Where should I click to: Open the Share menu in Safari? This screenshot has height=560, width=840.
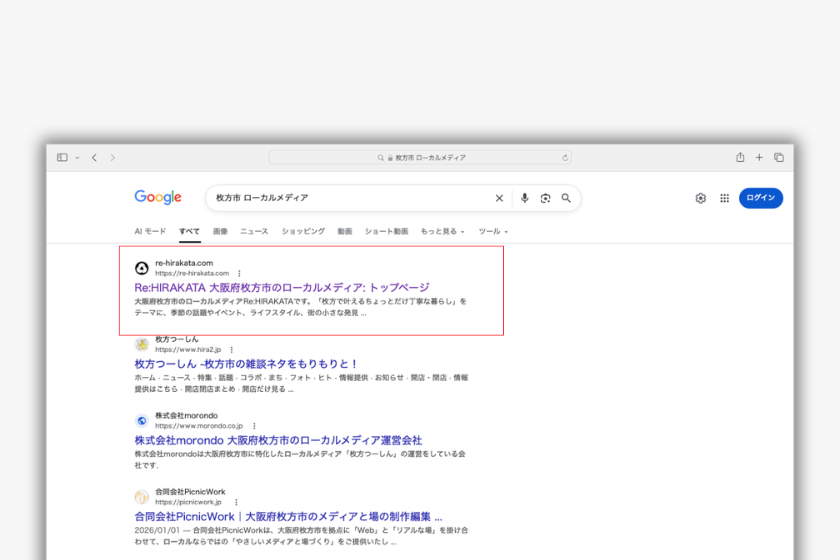point(740,157)
